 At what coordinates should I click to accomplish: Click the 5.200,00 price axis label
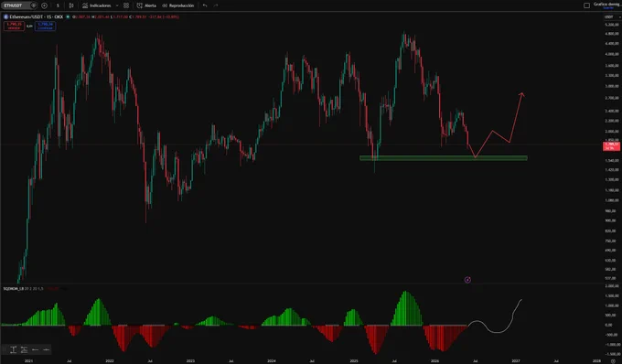(x=612, y=25)
